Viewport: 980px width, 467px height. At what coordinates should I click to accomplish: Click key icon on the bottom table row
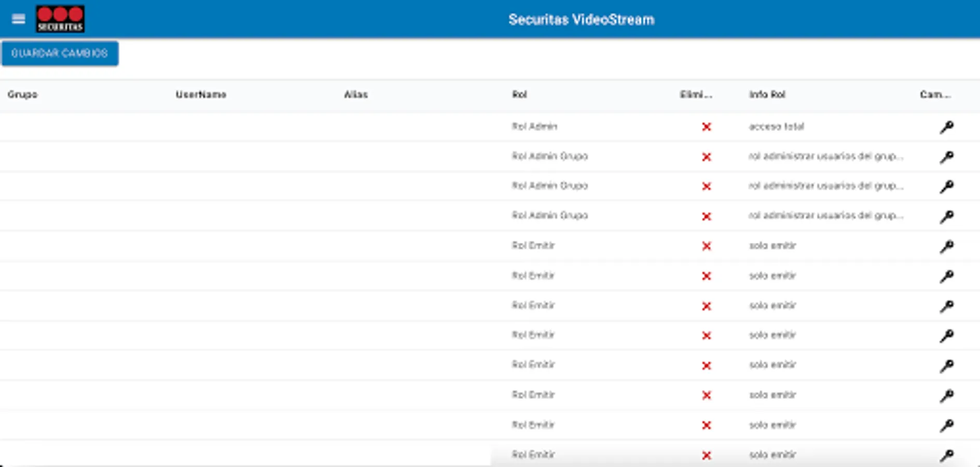946,455
